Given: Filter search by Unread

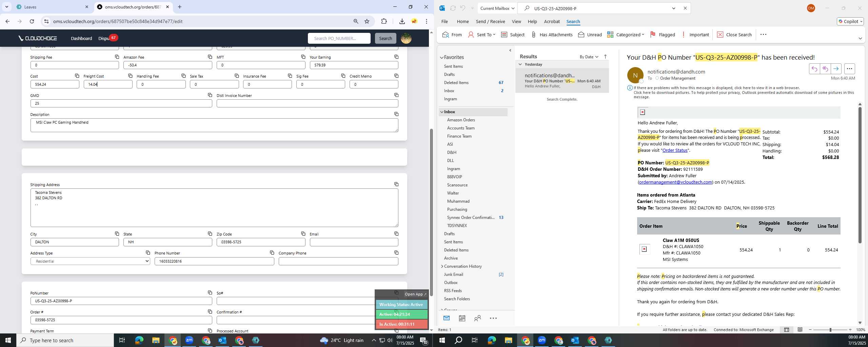Looking at the screenshot, I should point(590,35).
